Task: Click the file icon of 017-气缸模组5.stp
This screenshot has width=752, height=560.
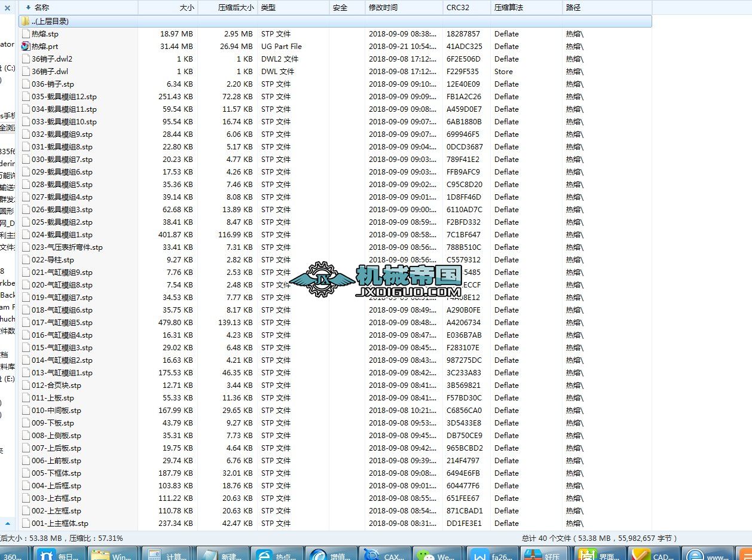Action: [x=25, y=322]
